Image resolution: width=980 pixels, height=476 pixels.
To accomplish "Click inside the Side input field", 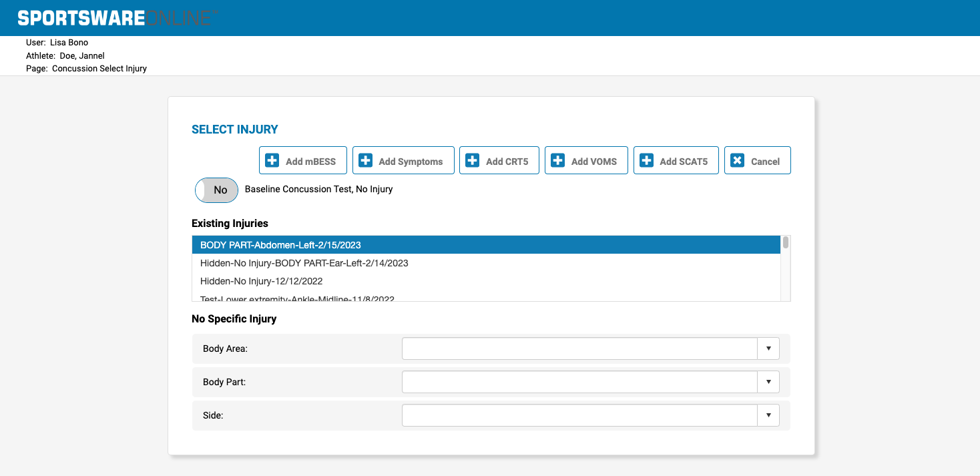I will pyautogui.click(x=579, y=415).
